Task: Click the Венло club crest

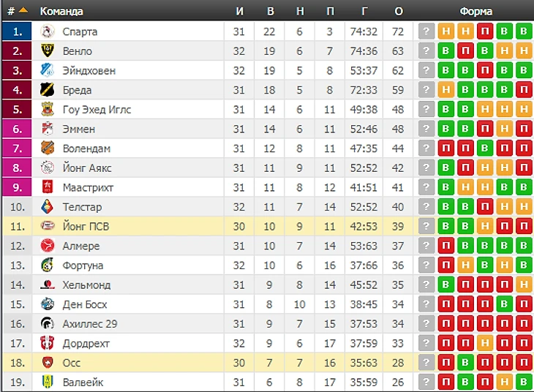Action: coord(48,50)
